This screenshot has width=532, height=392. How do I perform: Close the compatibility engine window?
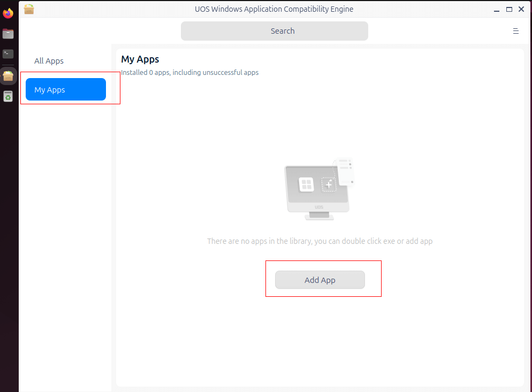point(521,9)
